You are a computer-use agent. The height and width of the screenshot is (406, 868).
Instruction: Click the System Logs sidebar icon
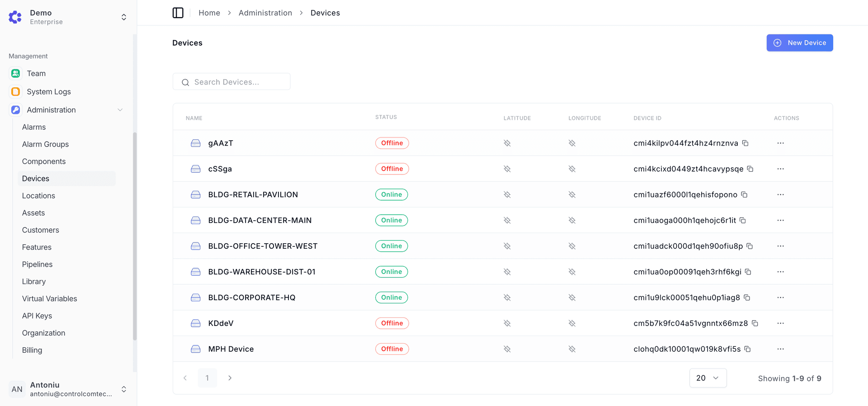coord(16,92)
